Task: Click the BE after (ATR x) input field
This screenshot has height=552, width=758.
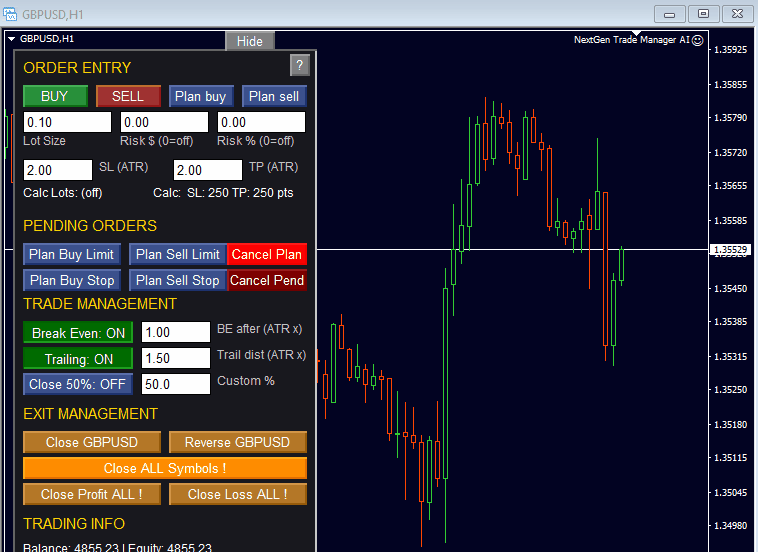Action: (176, 332)
